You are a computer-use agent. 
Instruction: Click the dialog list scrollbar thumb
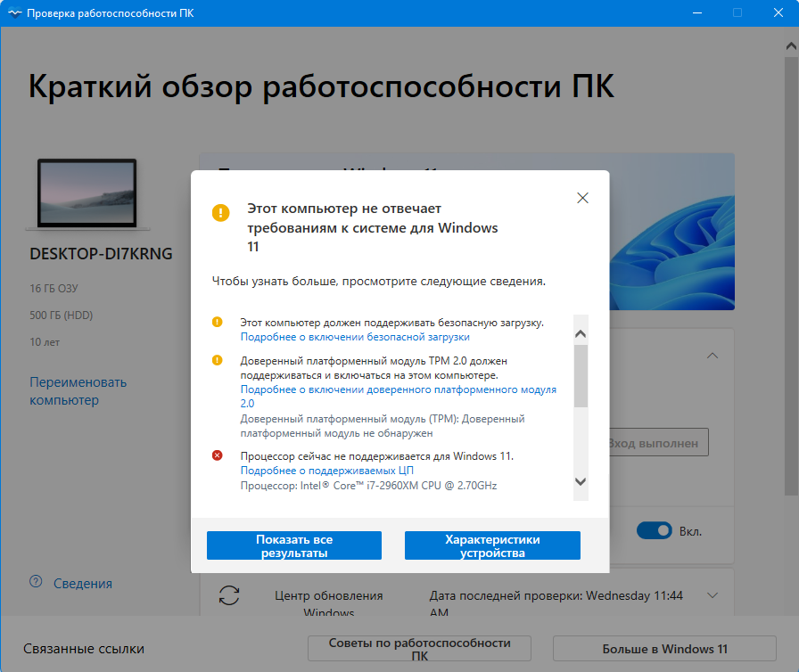pyautogui.click(x=581, y=376)
